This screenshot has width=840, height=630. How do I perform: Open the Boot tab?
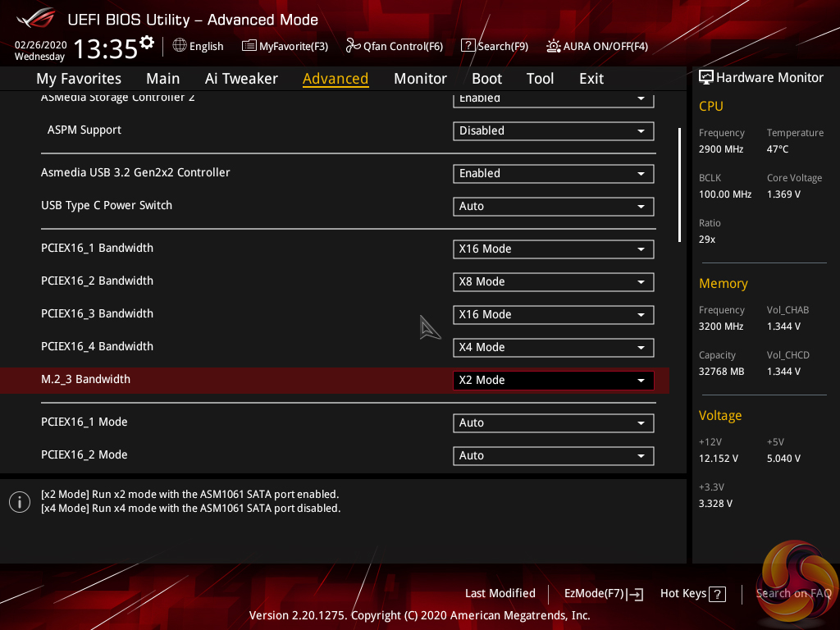tap(486, 79)
